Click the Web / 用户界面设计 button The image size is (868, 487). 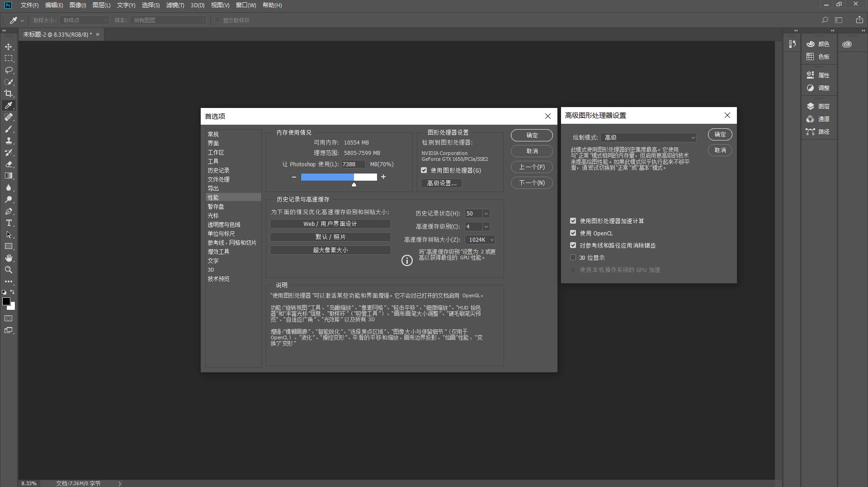pyautogui.click(x=330, y=224)
